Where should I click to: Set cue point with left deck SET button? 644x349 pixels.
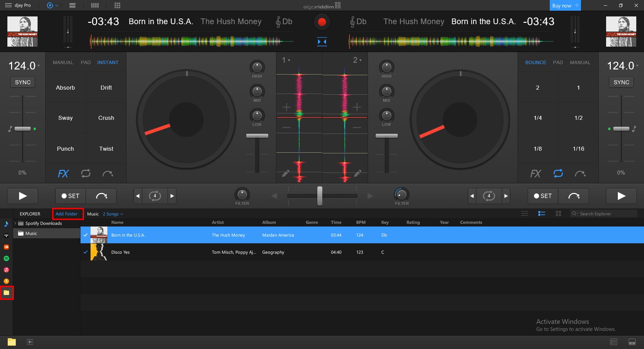click(x=70, y=196)
